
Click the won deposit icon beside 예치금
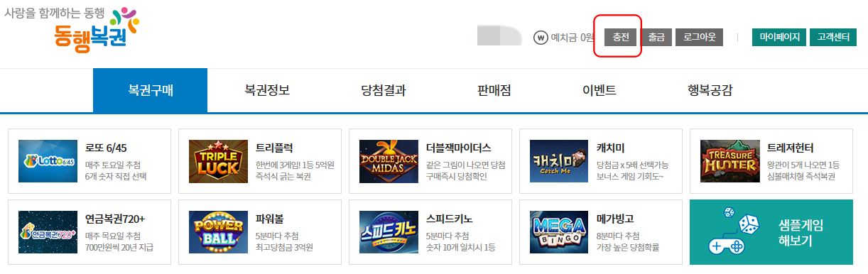click(541, 38)
